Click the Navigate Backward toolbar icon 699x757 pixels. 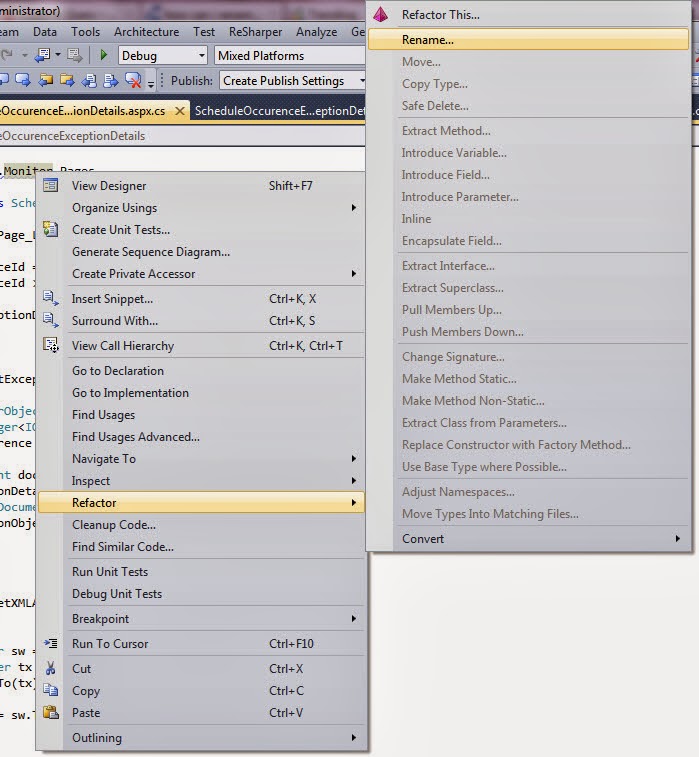tap(42, 55)
